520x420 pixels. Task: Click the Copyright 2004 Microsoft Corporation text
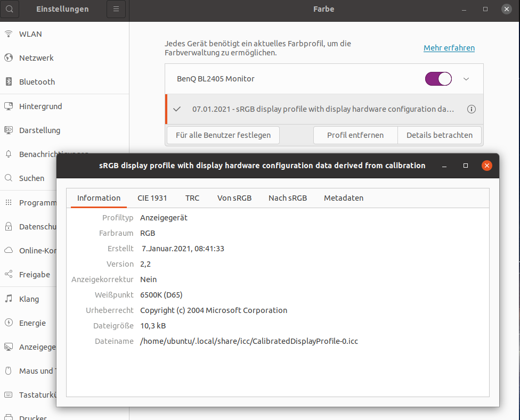coord(214,310)
